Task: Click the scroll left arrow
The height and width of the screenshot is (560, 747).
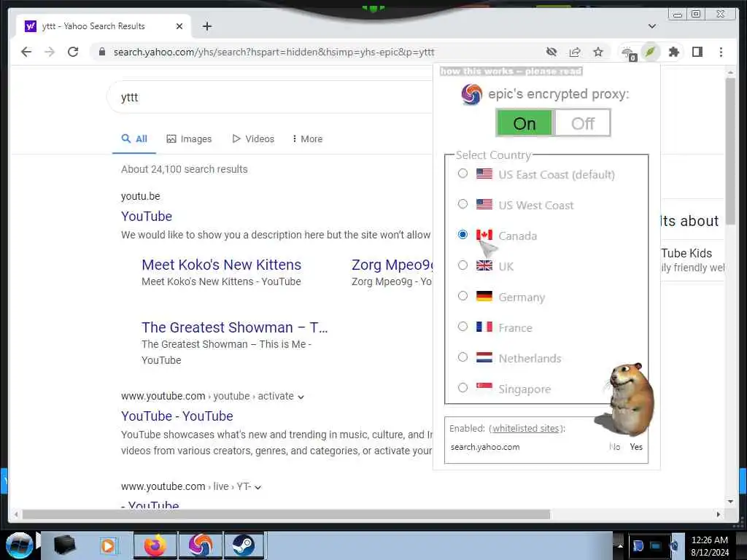Action: [16, 514]
